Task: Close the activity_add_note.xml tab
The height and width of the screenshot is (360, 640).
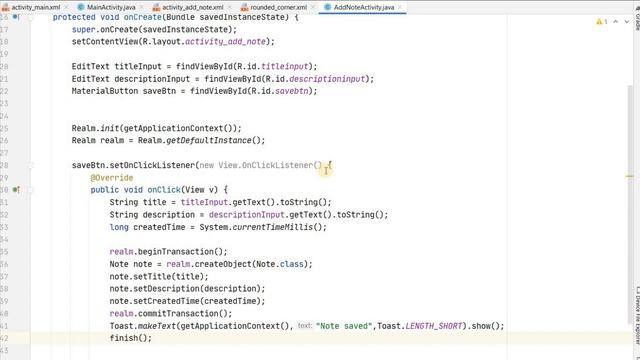Action: (229, 7)
